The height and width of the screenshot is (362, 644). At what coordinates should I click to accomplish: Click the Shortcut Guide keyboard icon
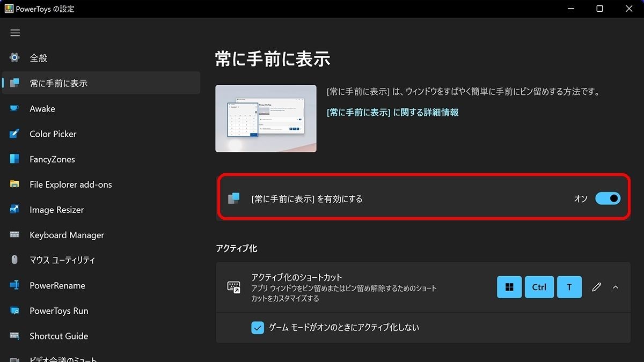click(14, 336)
